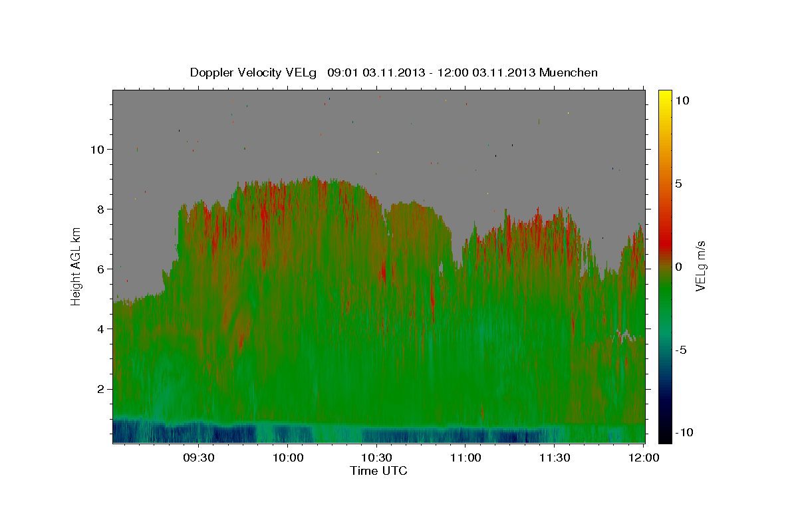Click the 'Height AGL km' axis title
798x532 pixels.
[76, 266]
